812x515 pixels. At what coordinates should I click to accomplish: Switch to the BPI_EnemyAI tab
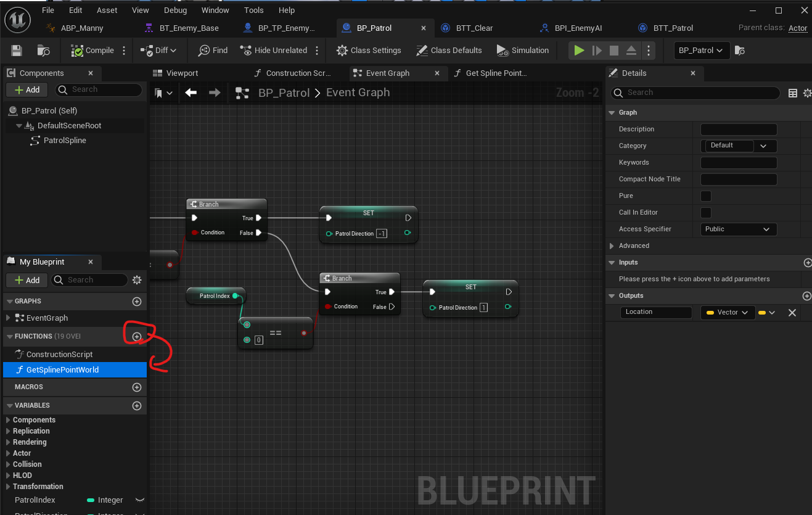click(x=572, y=28)
